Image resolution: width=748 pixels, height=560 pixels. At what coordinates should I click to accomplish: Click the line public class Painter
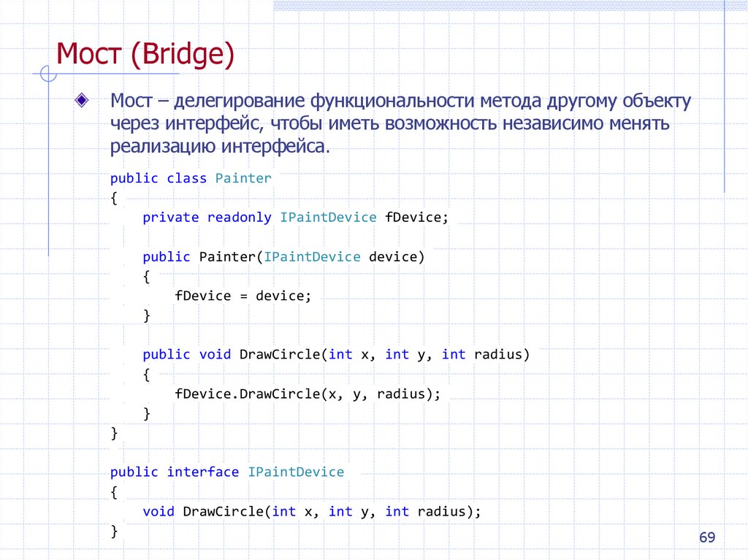tap(190, 177)
